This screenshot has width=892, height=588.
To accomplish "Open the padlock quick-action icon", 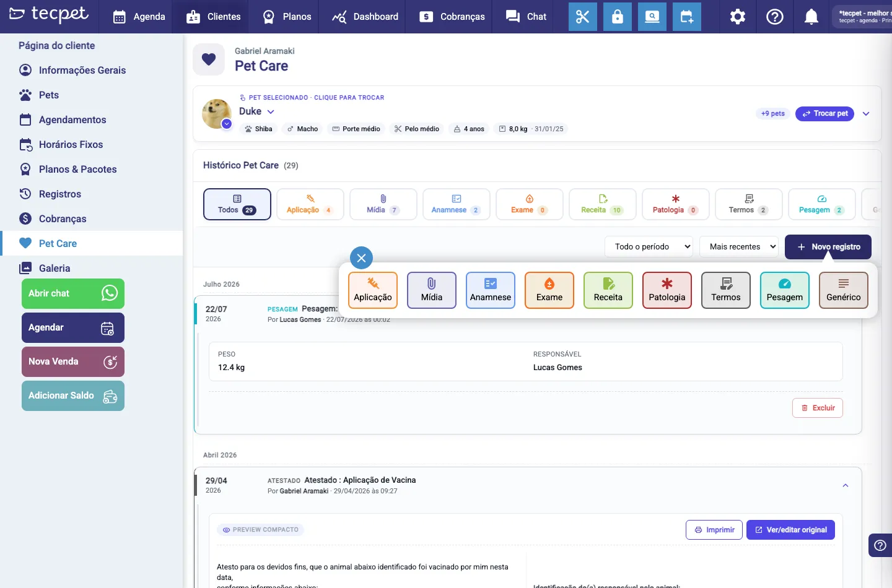I will click(618, 17).
